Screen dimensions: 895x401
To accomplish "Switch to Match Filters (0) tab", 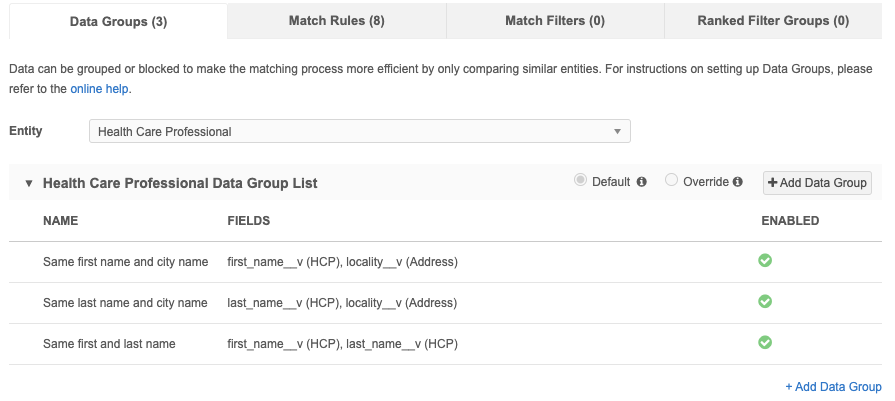I will pos(555,20).
